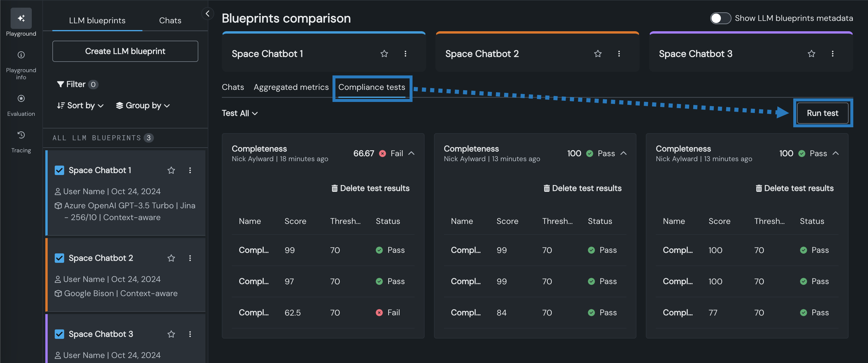
Task: Collapse the left blueprints panel
Action: point(207,14)
